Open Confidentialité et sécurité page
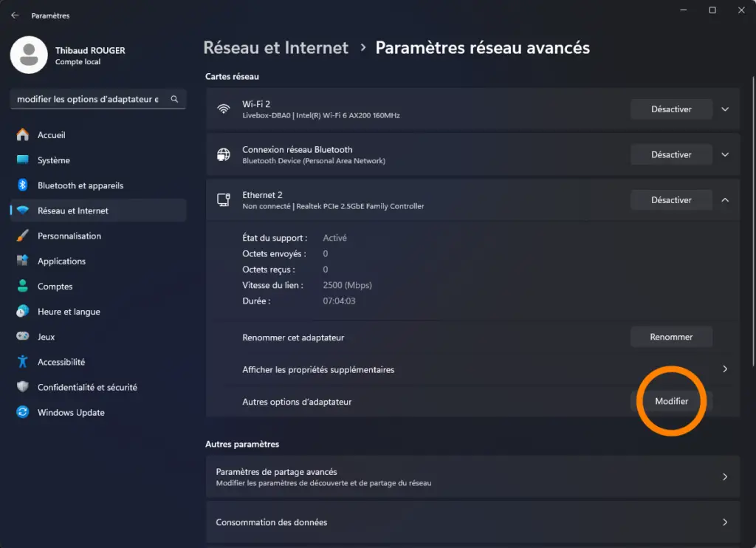756x548 pixels. [x=98, y=387]
